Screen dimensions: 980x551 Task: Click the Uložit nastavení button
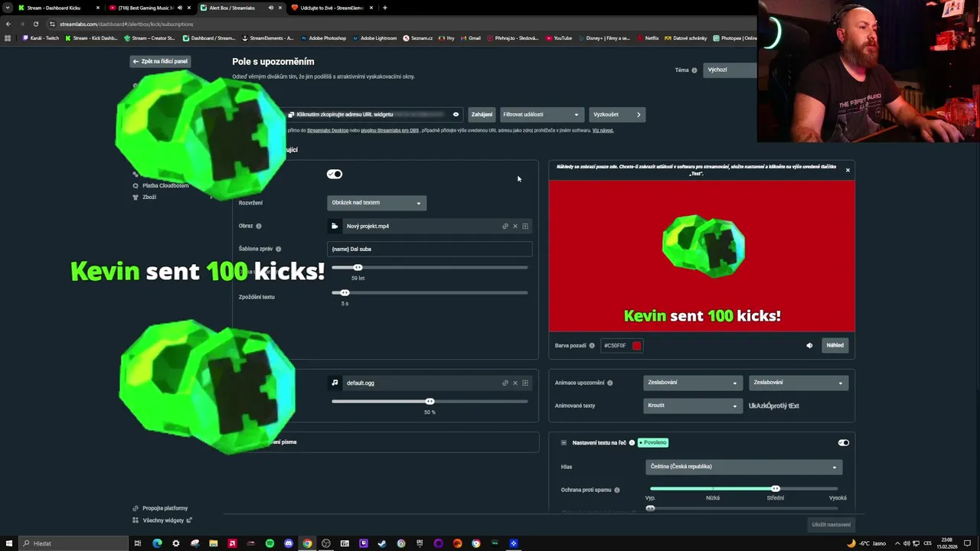tap(831, 525)
